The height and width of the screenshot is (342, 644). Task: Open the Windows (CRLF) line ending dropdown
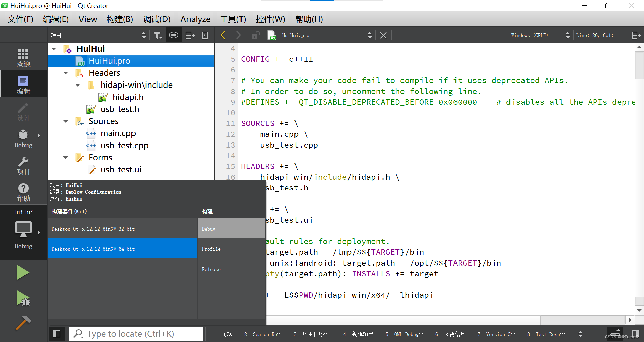[540, 35]
